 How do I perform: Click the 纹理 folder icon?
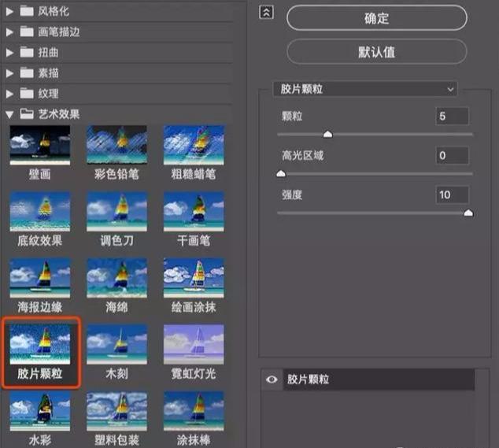point(27,94)
